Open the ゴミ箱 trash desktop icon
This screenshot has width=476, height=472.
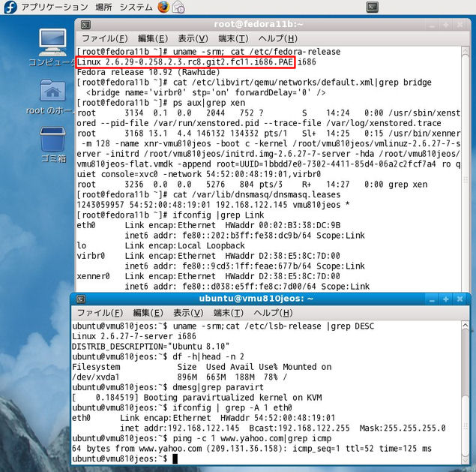pos(52,145)
